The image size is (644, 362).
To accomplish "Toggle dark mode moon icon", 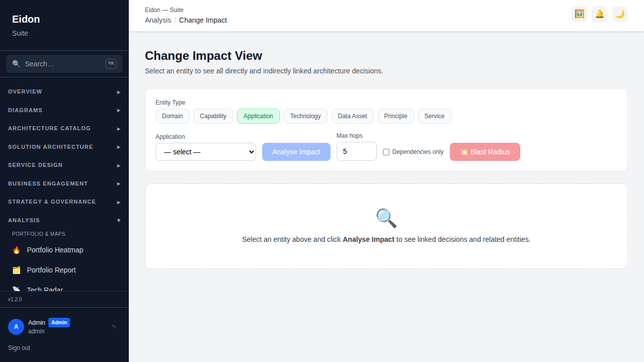I will pos(620,14).
